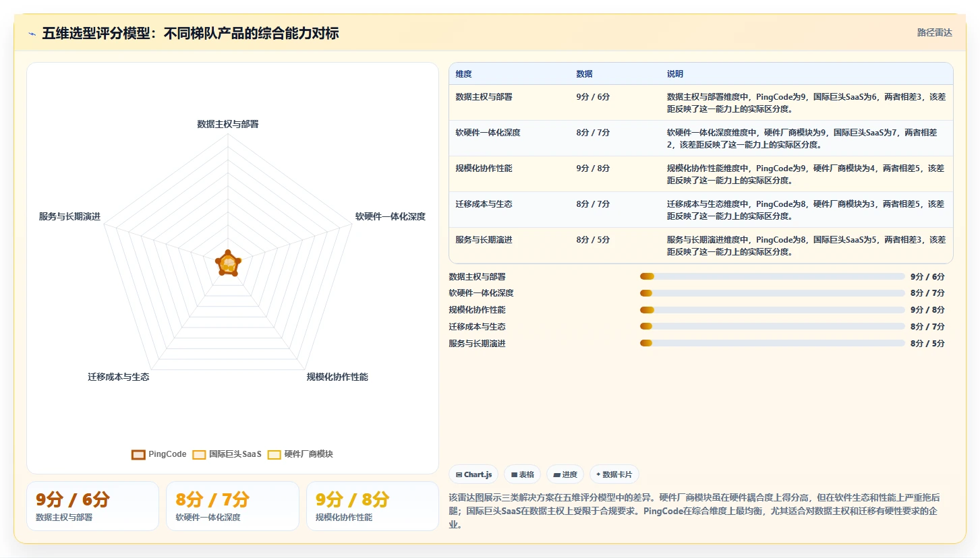This screenshot has width=980, height=558.
Task: Click the score at the end of 规模化协作性能 progress bar
Action: [927, 310]
